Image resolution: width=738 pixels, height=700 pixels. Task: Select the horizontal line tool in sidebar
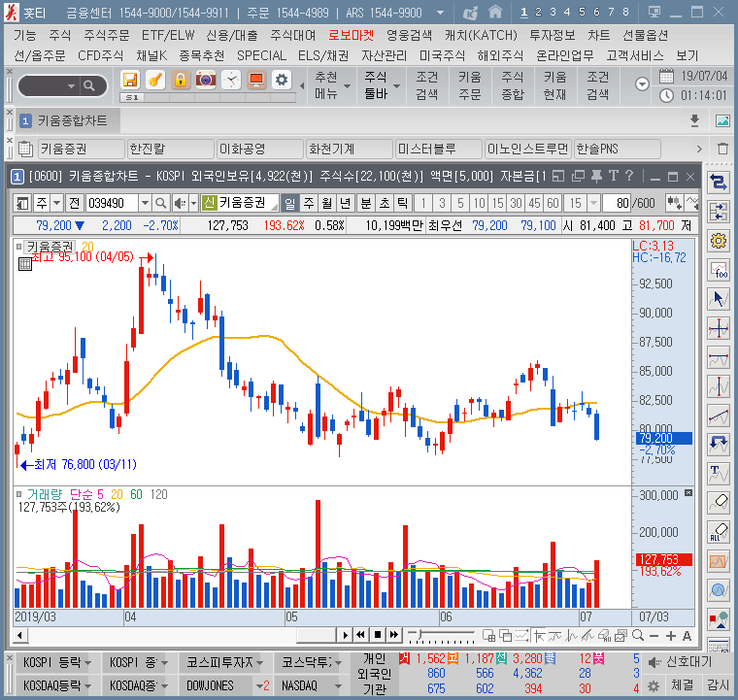719,357
